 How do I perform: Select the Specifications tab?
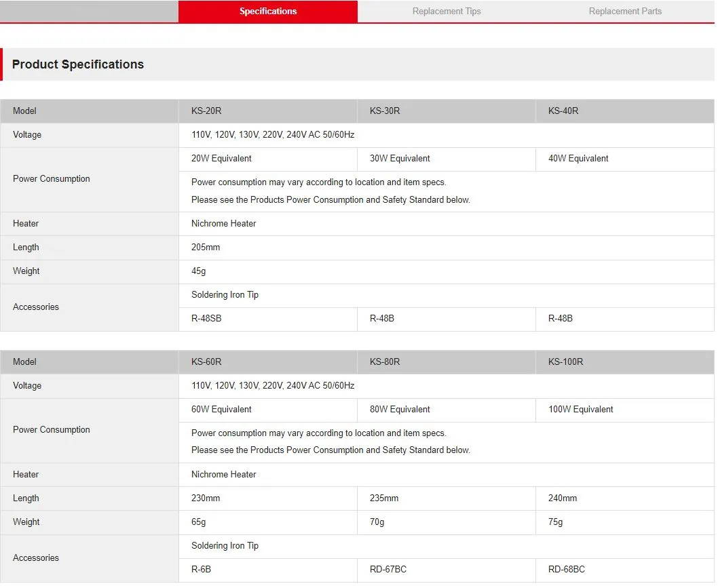[268, 12]
